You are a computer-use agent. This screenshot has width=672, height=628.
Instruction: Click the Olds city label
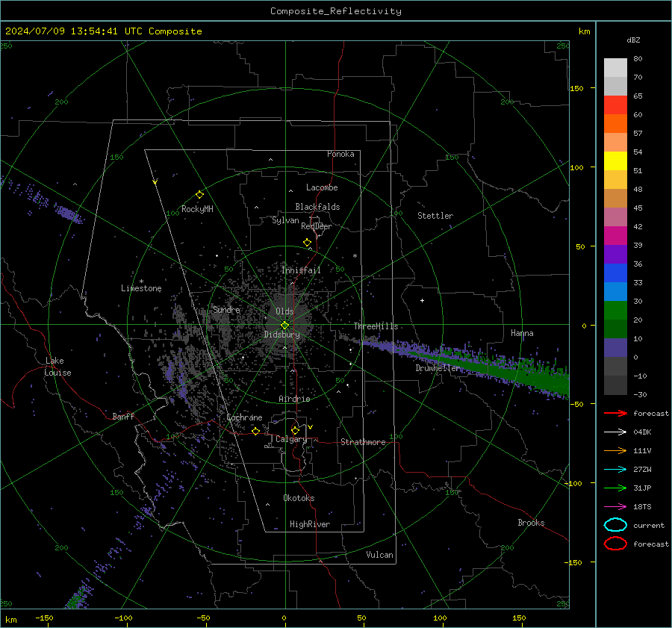(x=284, y=311)
